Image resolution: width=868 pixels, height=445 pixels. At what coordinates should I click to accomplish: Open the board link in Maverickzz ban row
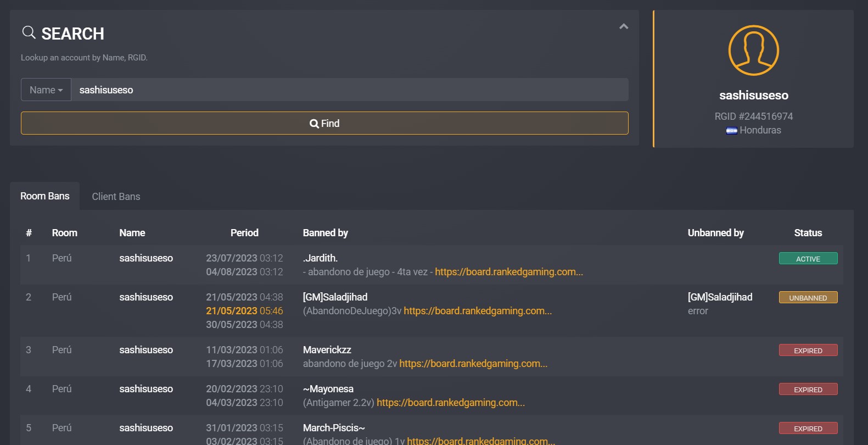pos(473,364)
